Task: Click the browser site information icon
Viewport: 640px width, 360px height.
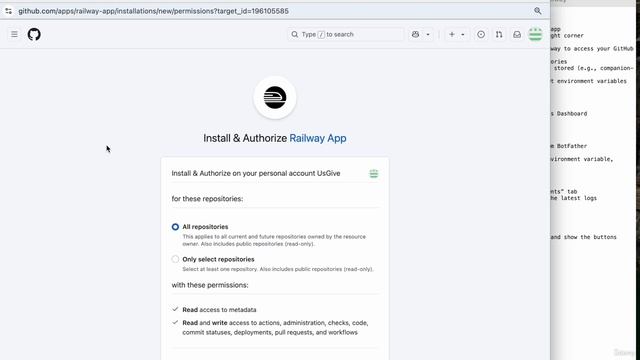Action: coord(9,11)
